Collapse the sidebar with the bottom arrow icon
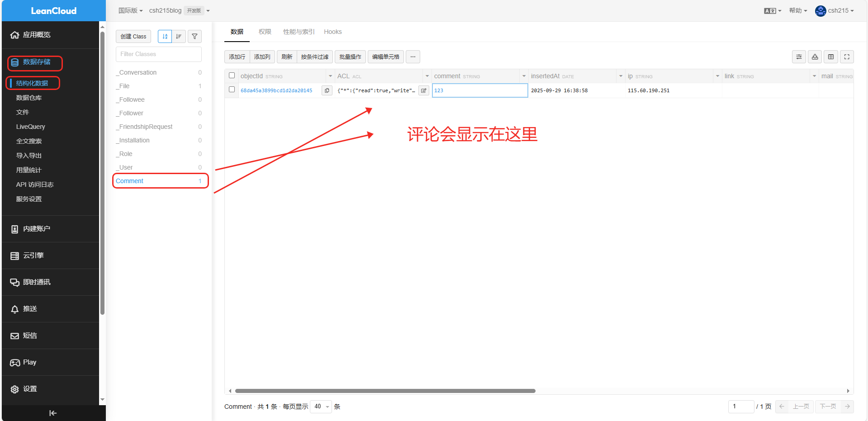This screenshot has height=421, width=868. pos(53,413)
